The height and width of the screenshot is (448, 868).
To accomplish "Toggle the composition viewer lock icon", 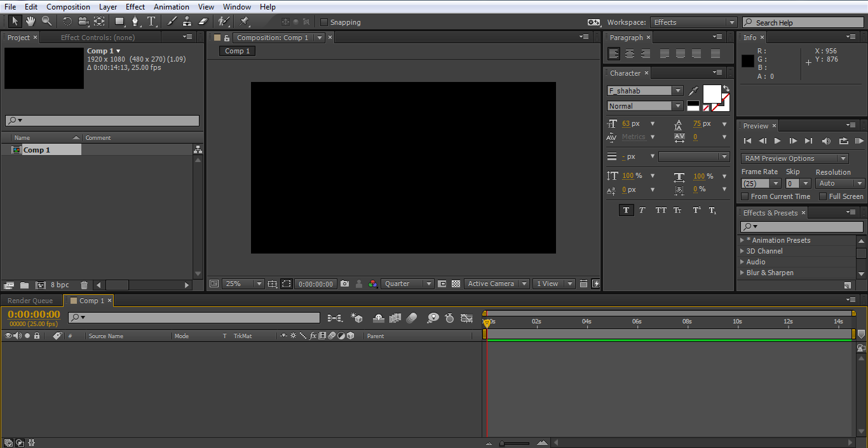I will click(x=227, y=38).
